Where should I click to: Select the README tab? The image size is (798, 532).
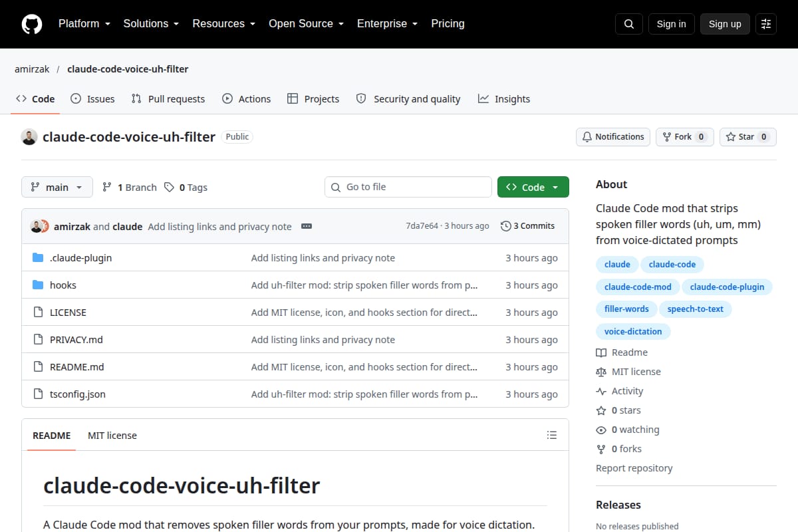pyautogui.click(x=51, y=436)
